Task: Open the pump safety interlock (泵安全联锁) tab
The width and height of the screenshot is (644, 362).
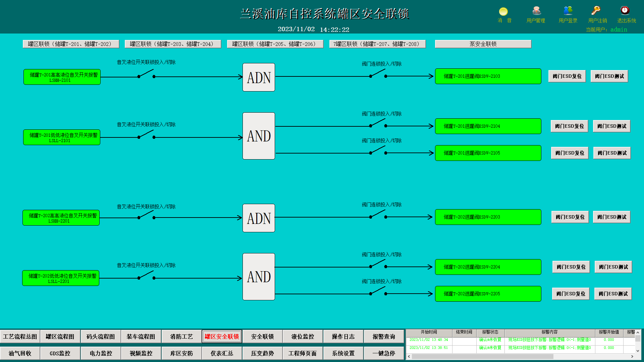Action: click(483, 44)
